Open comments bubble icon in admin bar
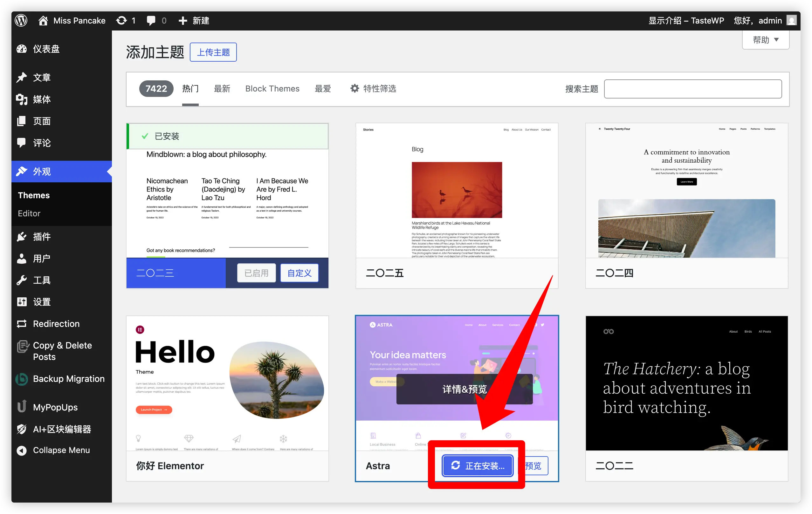Image resolution: width=812 pixels, height=514 pixels. (151, 21)
